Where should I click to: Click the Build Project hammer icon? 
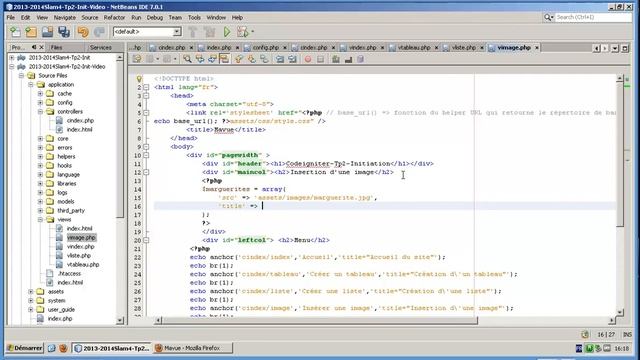click(193, 31)
